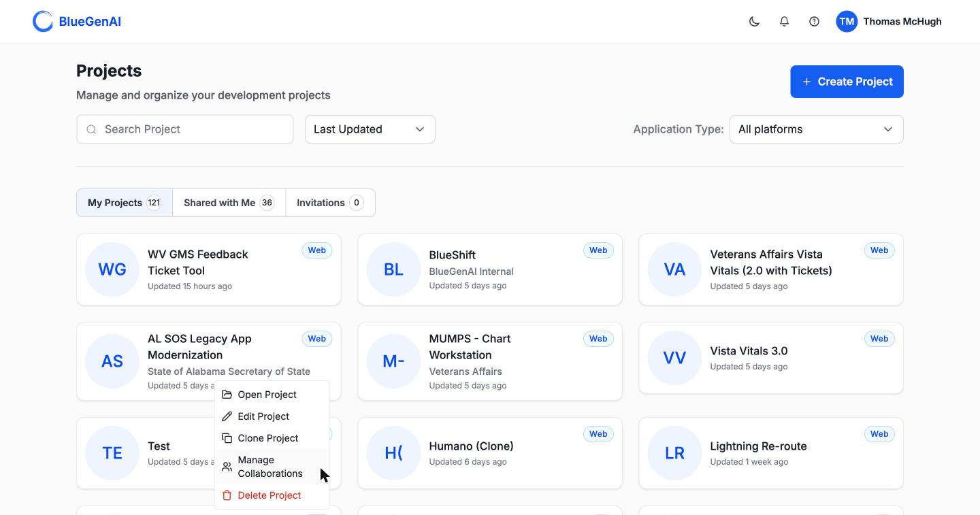Viewport: 980px width, 515px height.
Task: Open AL SOS Legacy App Modernization title
Action: click(199, 347)
